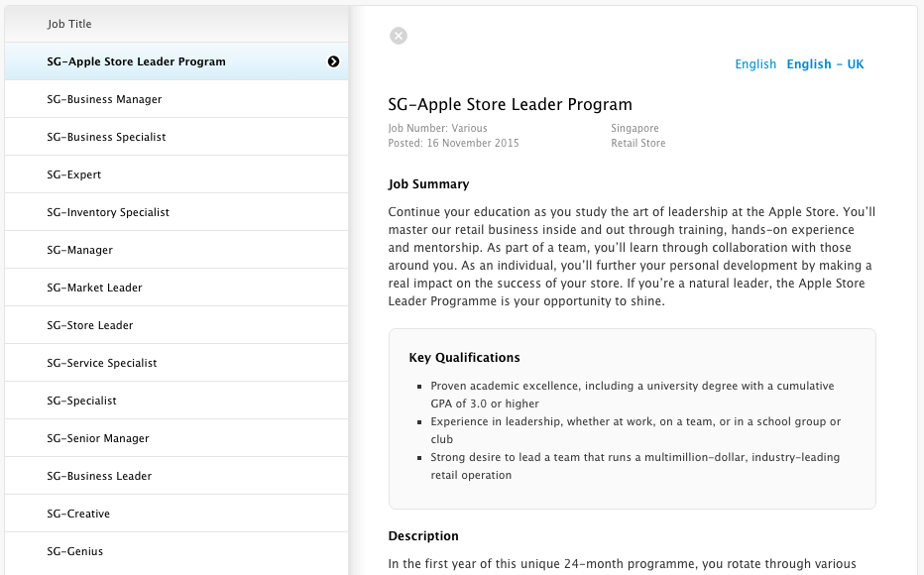
Task: View SG-Inventory Specialist position
Action: (x=176, y=212)
